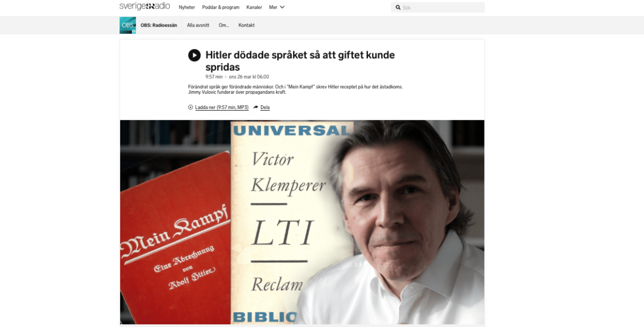Viewport: 644px width, 327px height.
Task: Open the Mer menu
Action: 277,8
